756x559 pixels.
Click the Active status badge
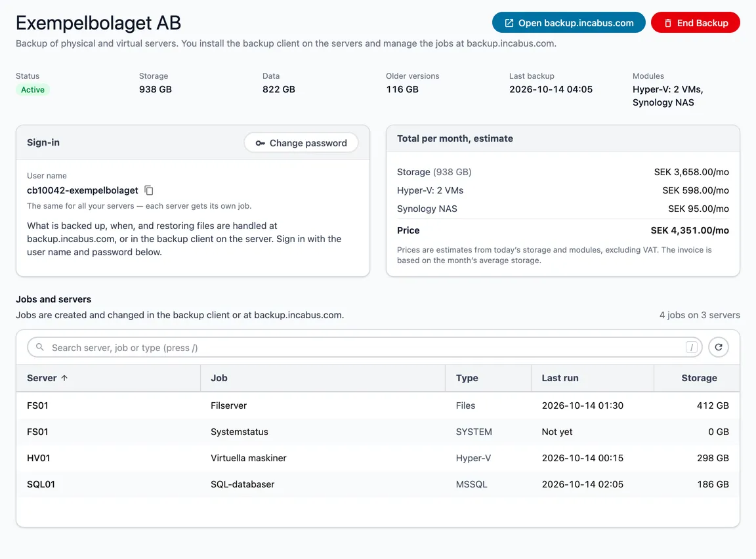coord(33,90)
